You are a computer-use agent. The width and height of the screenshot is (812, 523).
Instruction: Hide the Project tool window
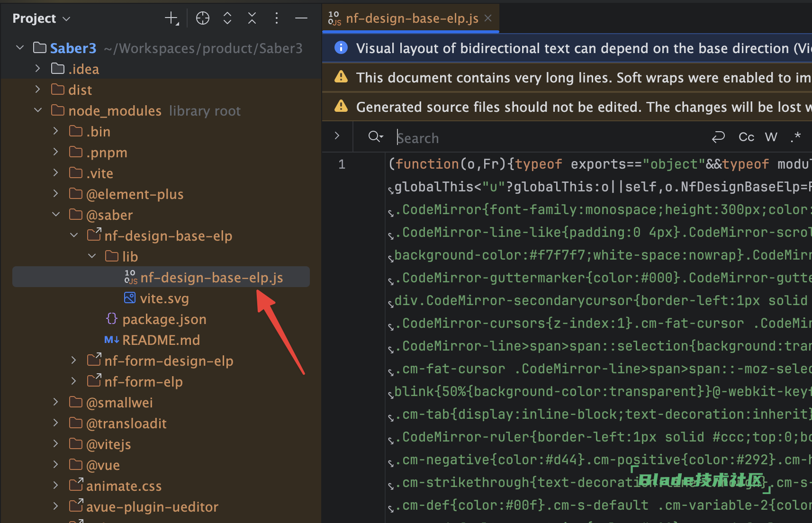tap(301, 18)
